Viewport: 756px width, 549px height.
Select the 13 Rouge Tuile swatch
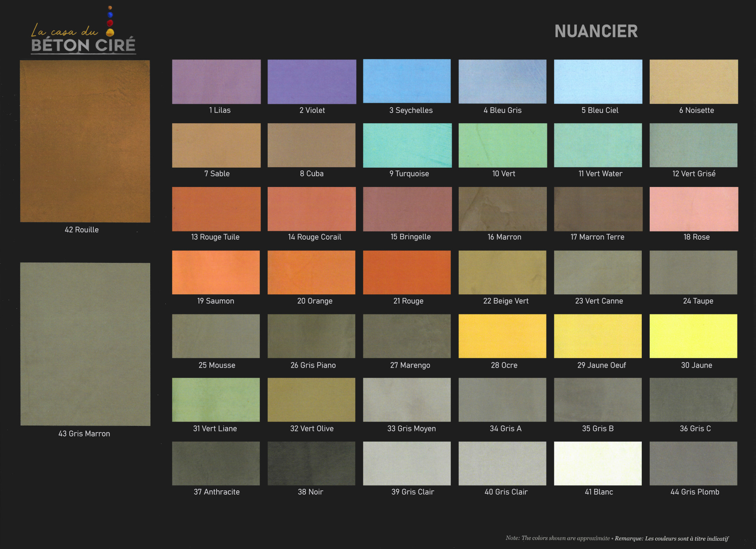tap(216, 209)
